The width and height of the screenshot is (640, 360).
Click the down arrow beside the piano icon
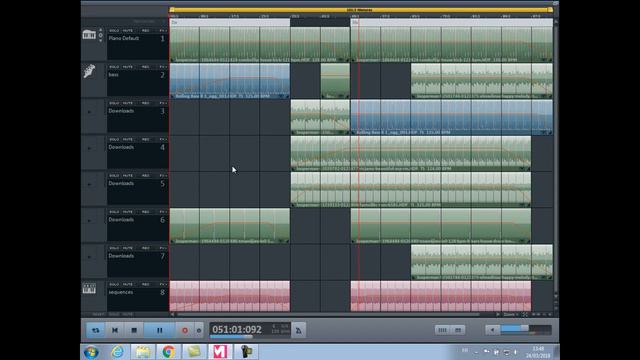[x=100, y=40]
